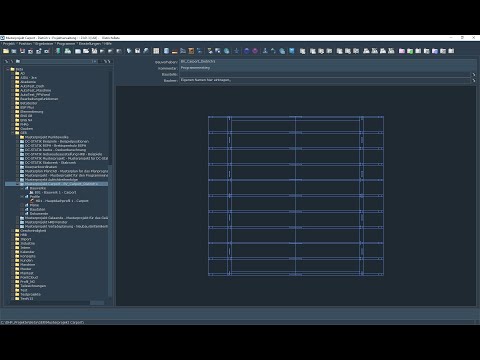This screenshot has width=480, height=360.
Task: Expand the Bauteile node
Action: pos(22,210)
